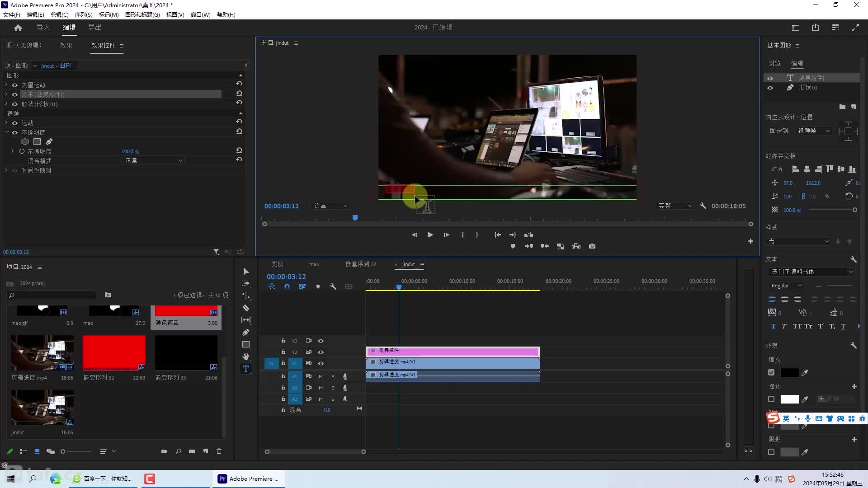Toggle the V2 track output eye
This screenshot has height=488, width=868.
321,352
